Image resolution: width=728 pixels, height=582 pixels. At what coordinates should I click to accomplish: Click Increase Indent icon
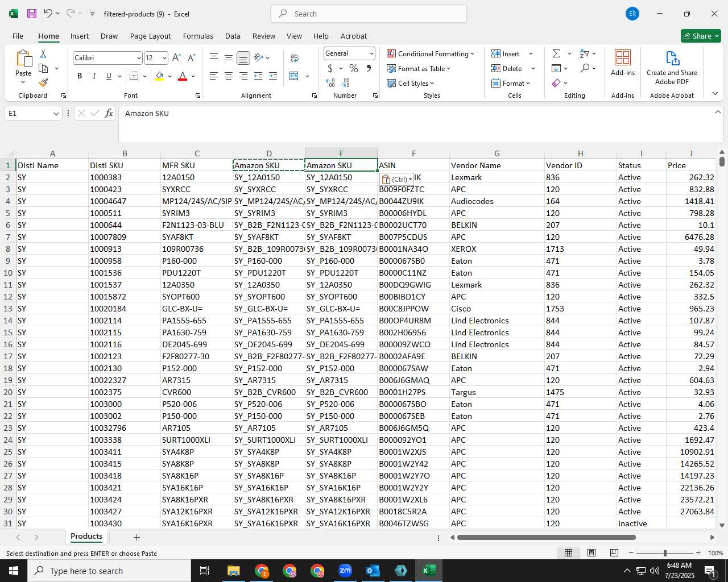click(x=273, y=76)
